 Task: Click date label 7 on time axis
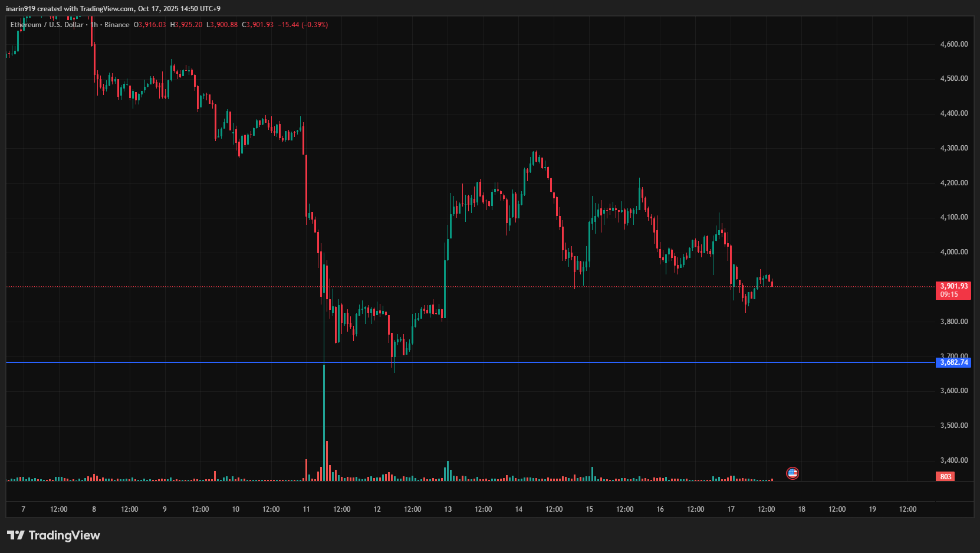(x=23, y=509)
